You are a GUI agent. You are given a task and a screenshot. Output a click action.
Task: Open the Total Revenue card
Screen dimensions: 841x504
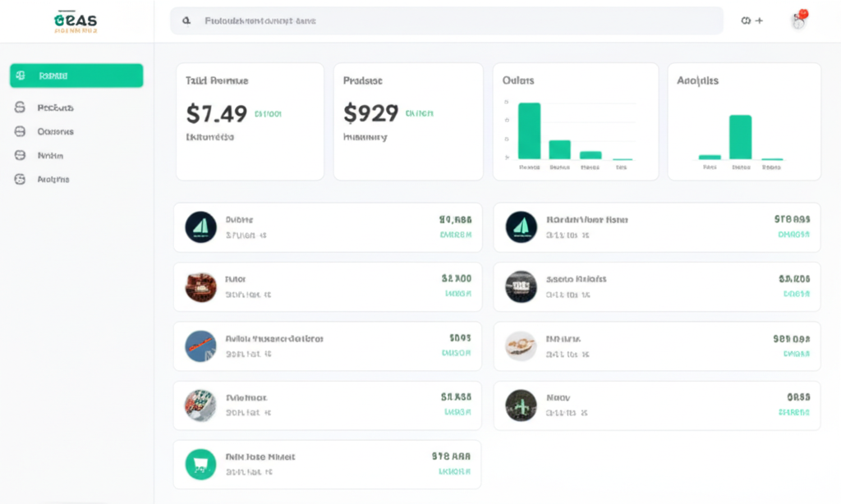tap(249, 121)
